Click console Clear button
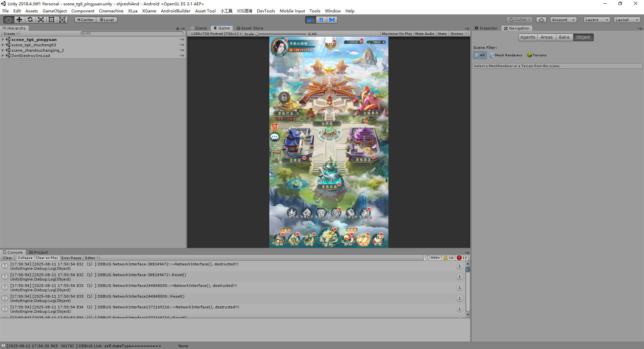This screenshot has width=644, height=349. point(8,258)
